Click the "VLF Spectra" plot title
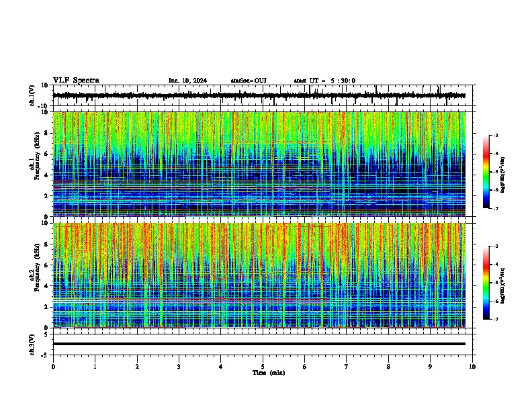This screenshot has height=411, width=532. [76, 81]
